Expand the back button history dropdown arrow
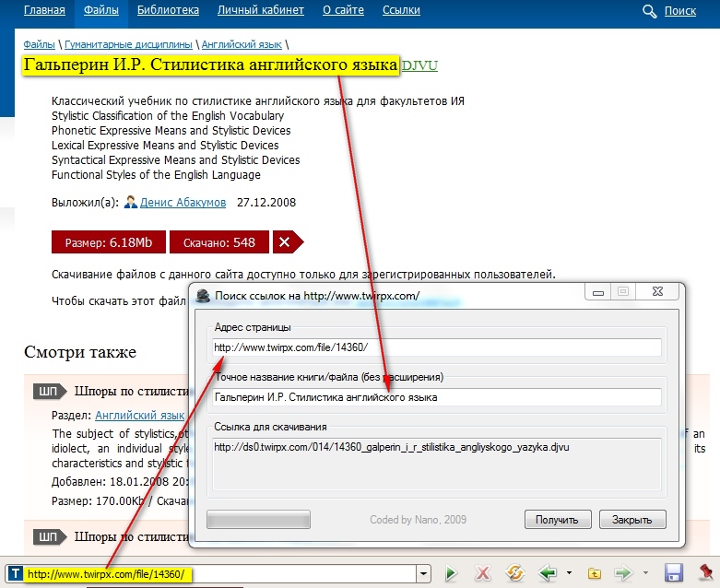This screenshot has width=720, height=588. (x=569, y=573)
